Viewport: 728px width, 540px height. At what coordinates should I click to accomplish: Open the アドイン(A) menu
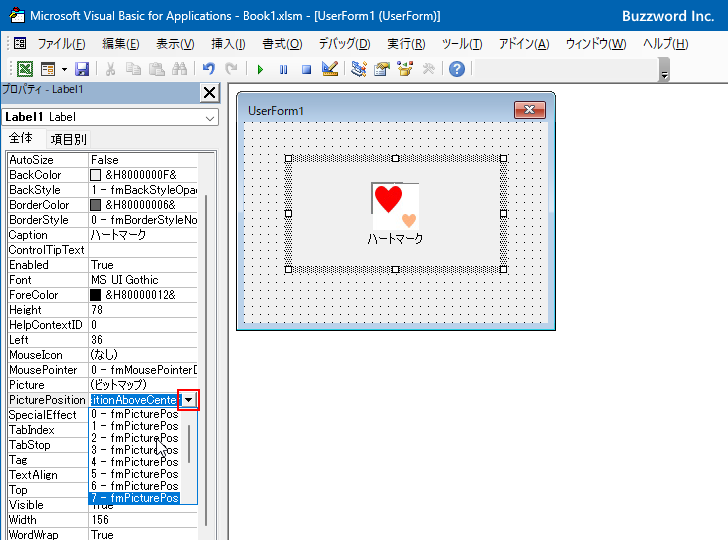524,44
